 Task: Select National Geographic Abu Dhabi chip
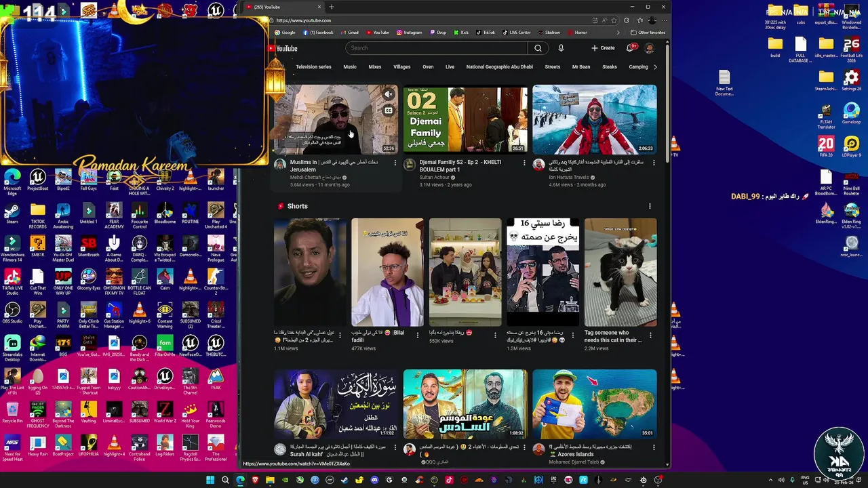point(500,67)
